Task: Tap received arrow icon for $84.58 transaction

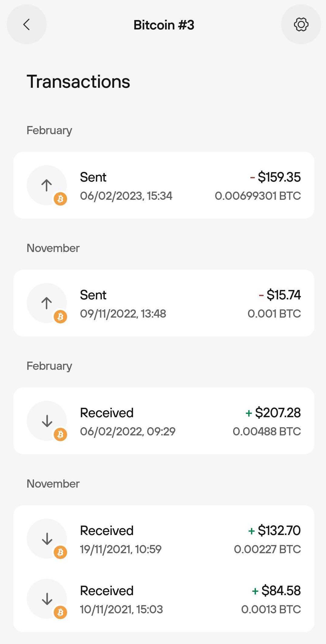Action: (x=46, y=598)
